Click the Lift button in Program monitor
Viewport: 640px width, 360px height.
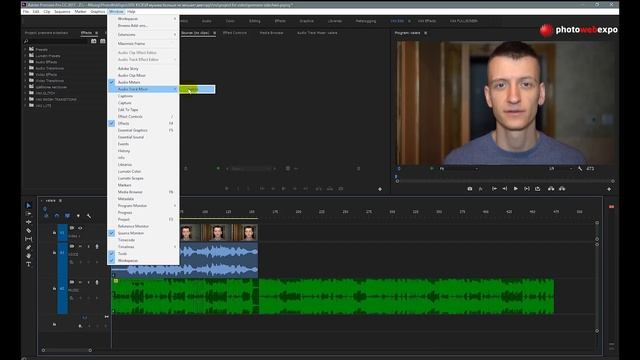pos(551,189)
